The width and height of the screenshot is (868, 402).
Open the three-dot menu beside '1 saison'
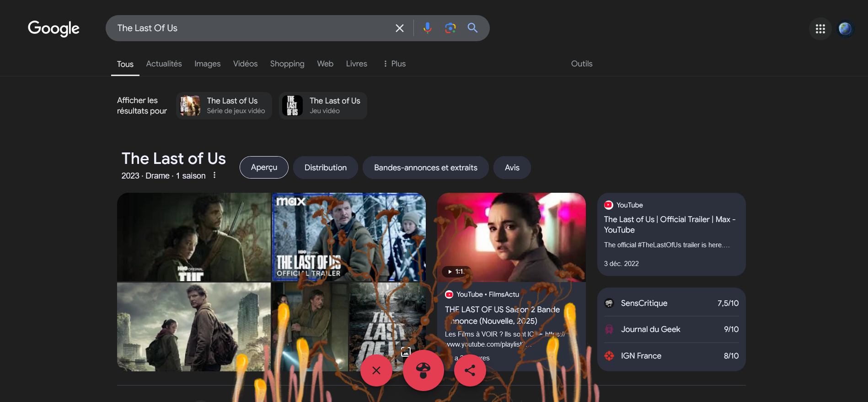click(x=214, y=175)
